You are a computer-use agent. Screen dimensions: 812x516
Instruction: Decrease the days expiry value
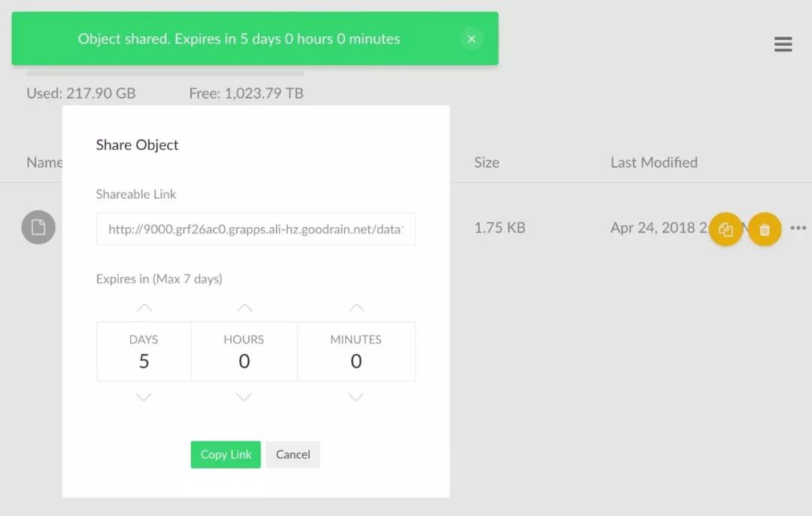tap(144, 397)
